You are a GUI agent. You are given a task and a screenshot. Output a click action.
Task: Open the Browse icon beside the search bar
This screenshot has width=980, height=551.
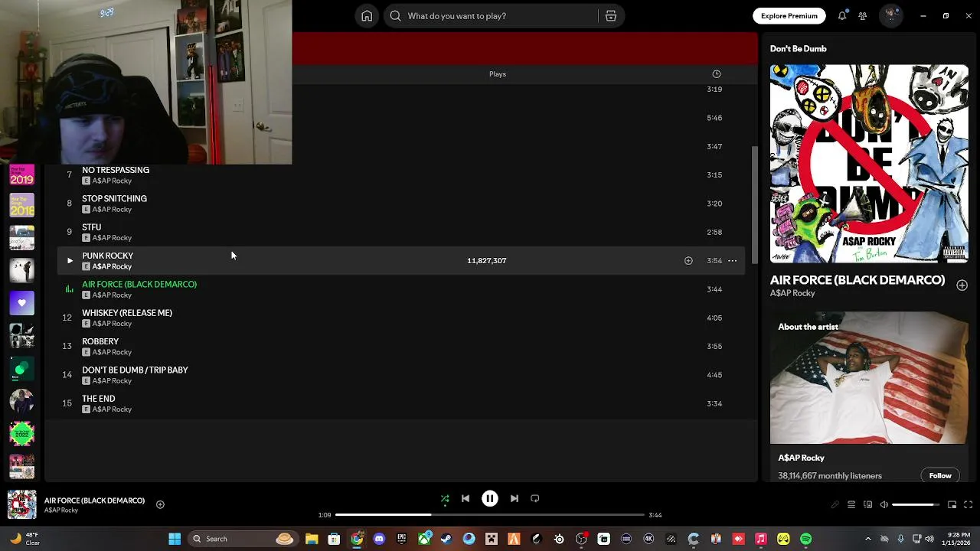(x=611, y=15)
